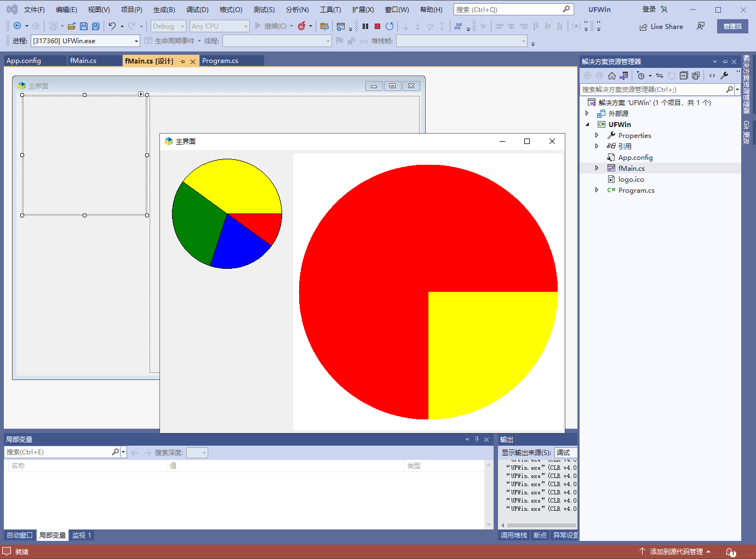
Task: Expand the 外部源 tree node
Action: (x=587, y=113)
